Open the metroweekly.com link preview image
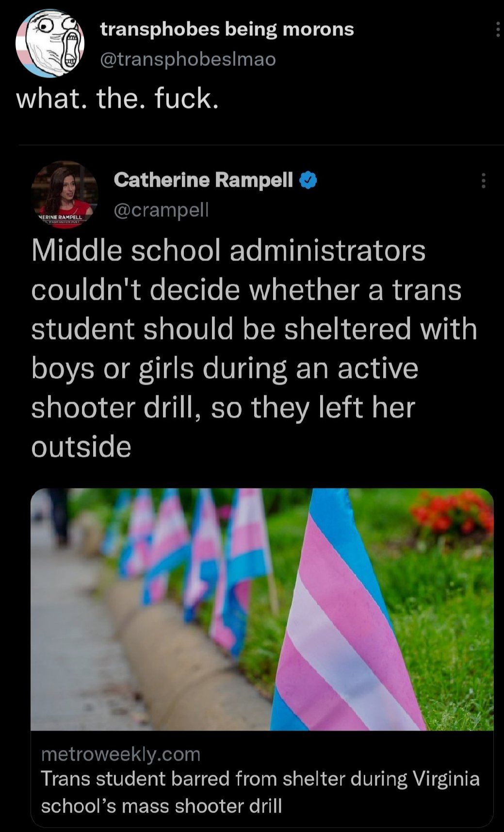Image resolution: width=504 pixels, height=832 pixels. [x=262, y=609]
